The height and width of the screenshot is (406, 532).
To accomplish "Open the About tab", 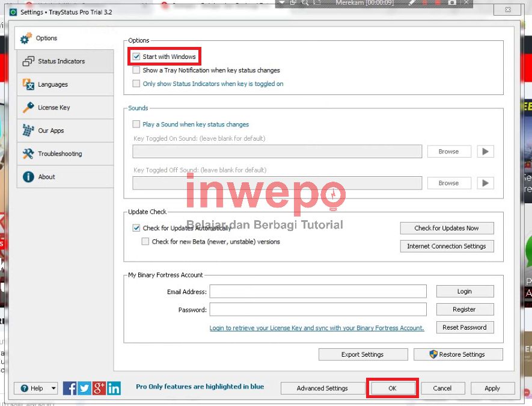I will 65,177.
